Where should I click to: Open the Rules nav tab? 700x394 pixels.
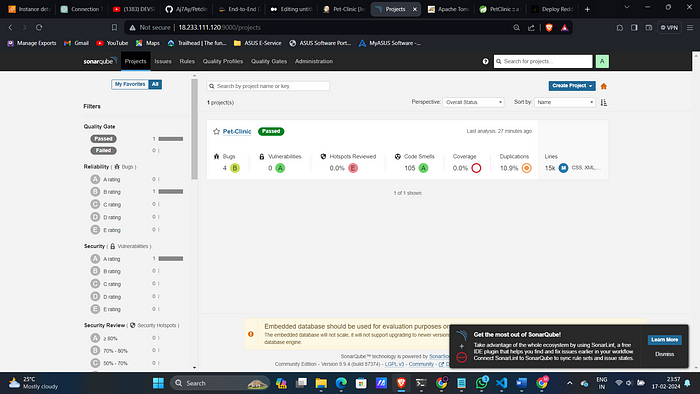coord(187,61)
